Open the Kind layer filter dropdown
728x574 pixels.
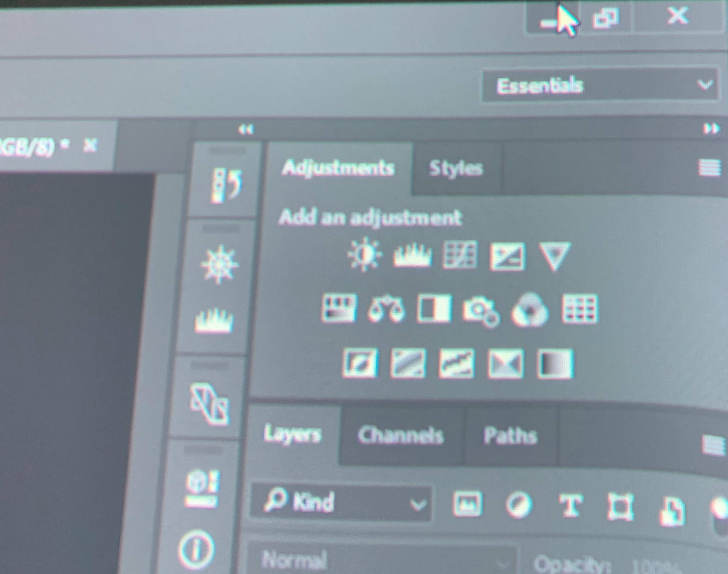click(341, 503)
